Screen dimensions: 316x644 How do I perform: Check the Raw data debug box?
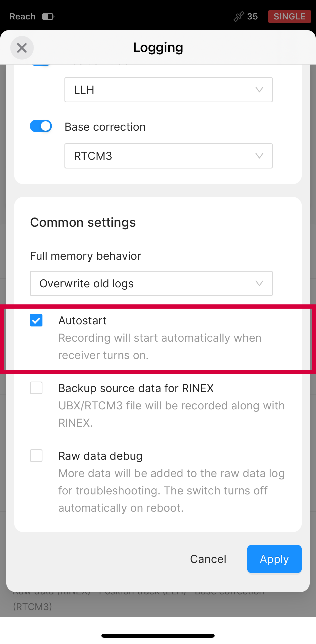click(x=36, y=456)
